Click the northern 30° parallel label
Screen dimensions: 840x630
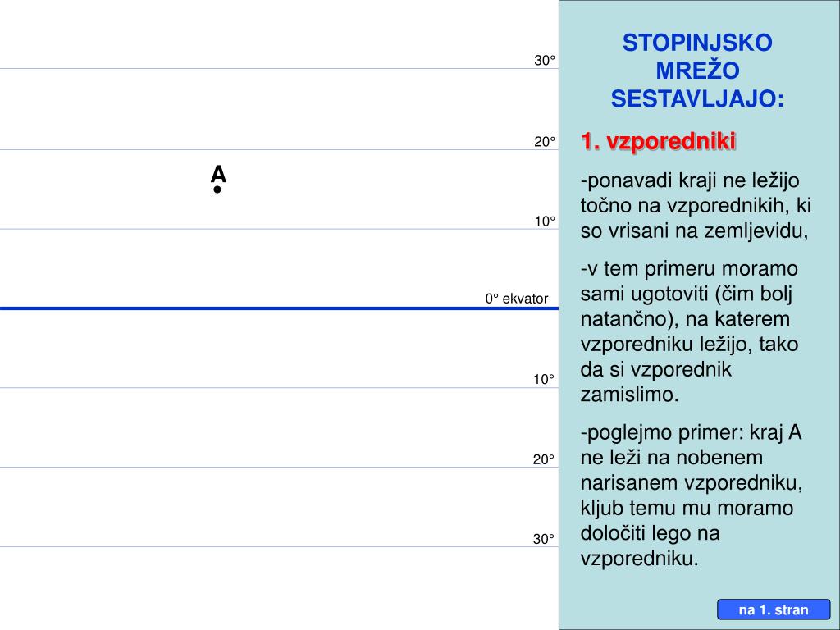545,61
